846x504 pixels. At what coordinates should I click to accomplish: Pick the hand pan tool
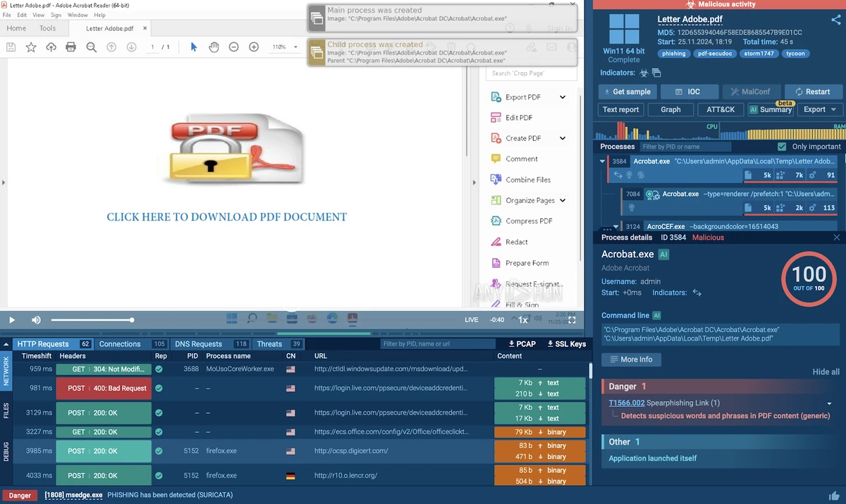pos(214,47)
